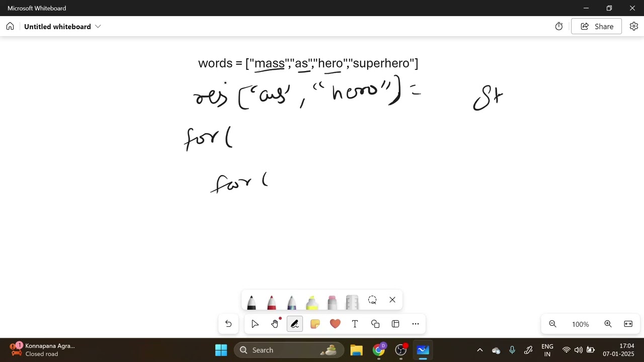The height and width of the screenshot is (362, 644).
Task: Open the templates panel
Action: point(395,324)
